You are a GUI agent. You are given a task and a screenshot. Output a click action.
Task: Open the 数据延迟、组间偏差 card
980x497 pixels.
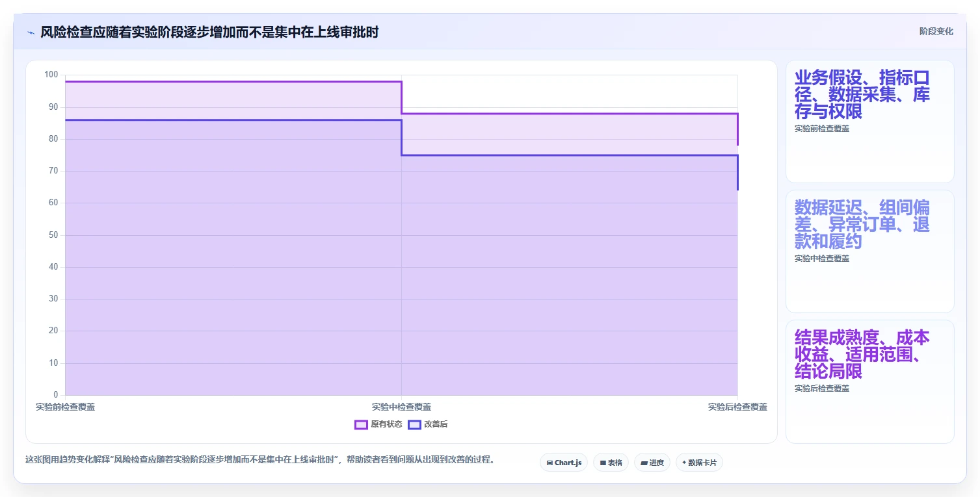point(870,251)
